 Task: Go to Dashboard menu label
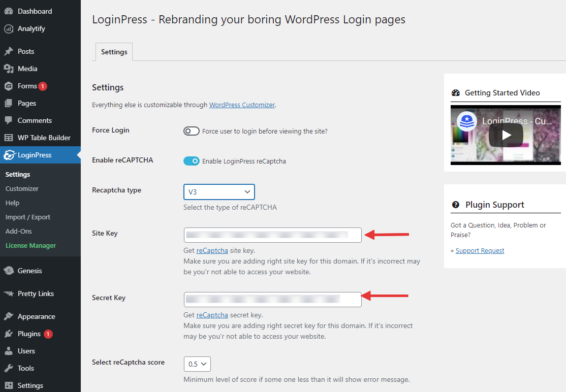(x=35, y=11)
